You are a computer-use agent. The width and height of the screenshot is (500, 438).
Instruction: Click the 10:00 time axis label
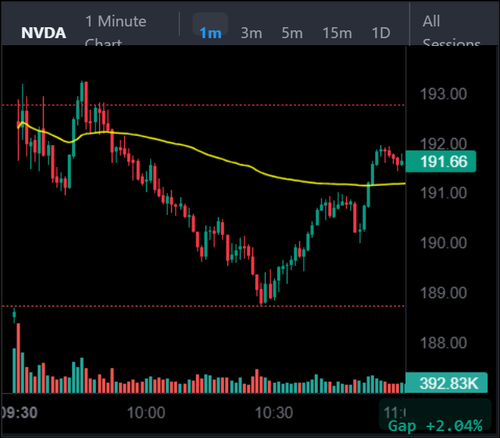(146, 413)
